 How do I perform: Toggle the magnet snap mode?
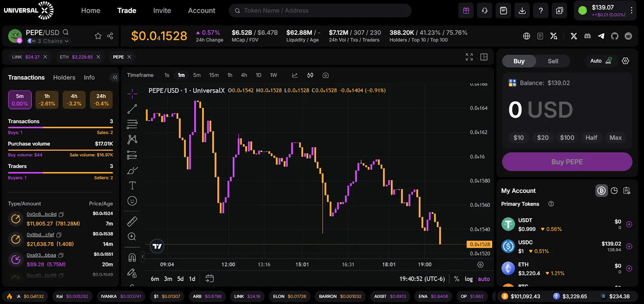(132, 257)
